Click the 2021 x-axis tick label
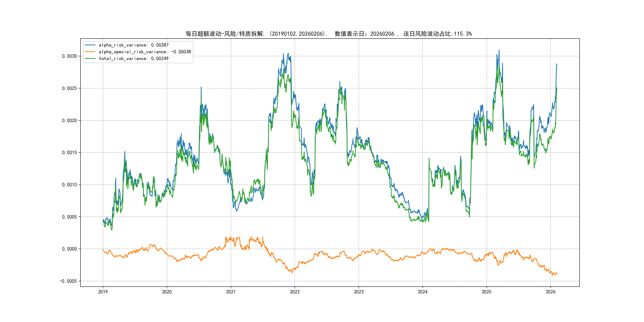 pos(231,292)
